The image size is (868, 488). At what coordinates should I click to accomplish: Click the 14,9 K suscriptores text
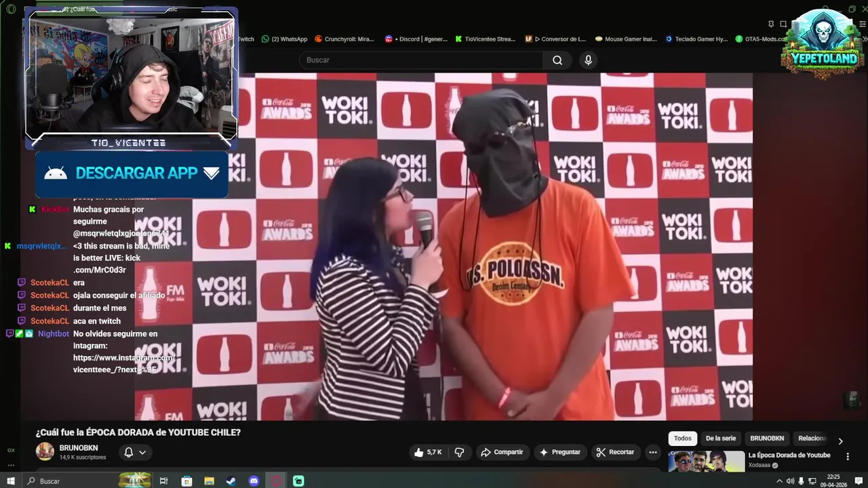(x=83, y=457)
